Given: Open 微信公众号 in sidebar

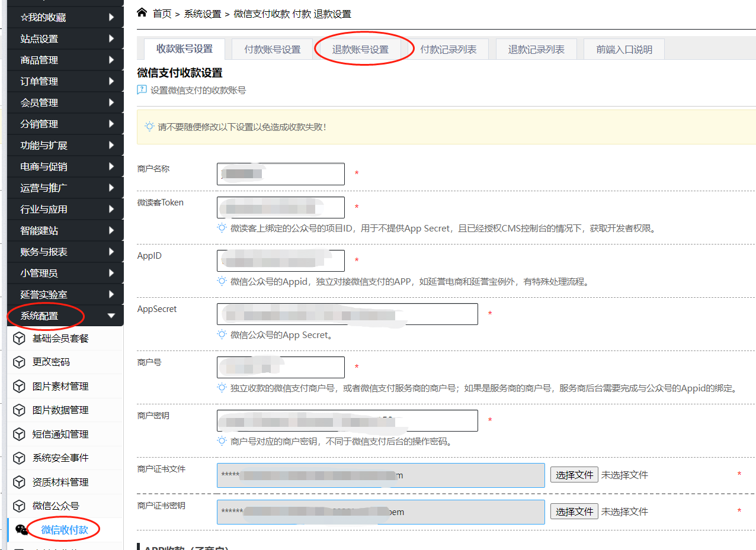Looking at the screenshot, I should [x=56, y=506].
